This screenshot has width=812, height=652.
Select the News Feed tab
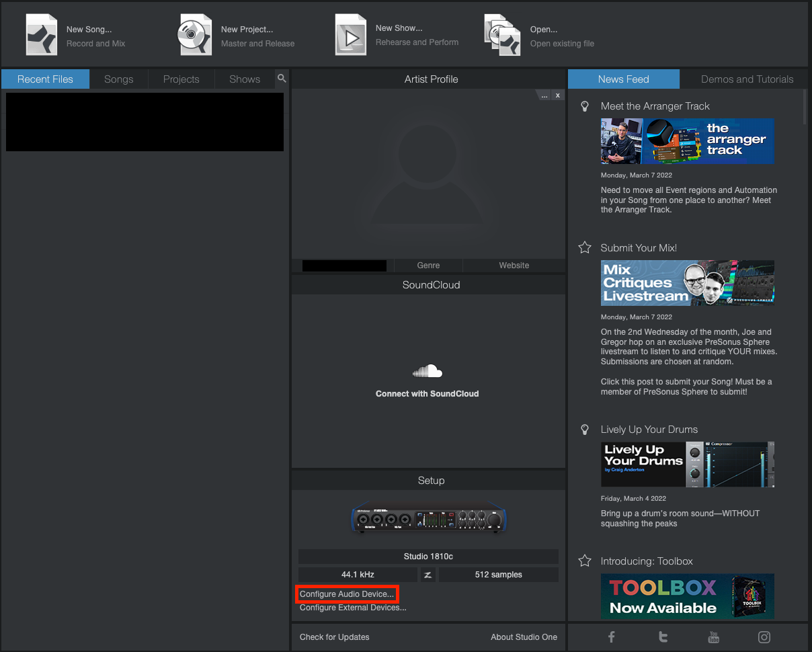624,79
